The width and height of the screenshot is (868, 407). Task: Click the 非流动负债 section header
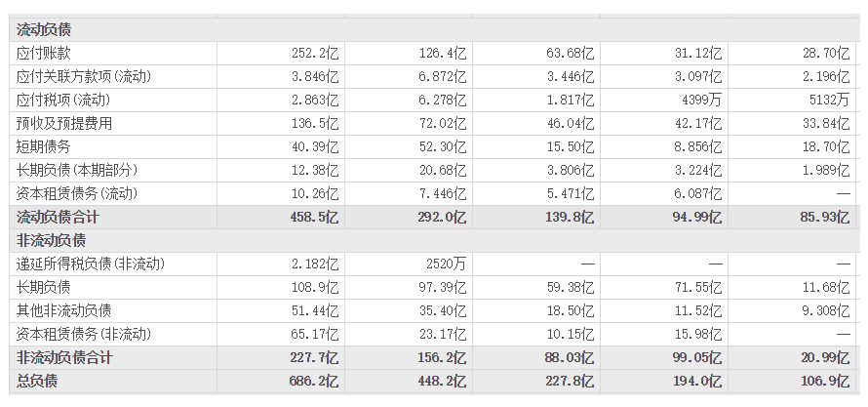[51, 240]
